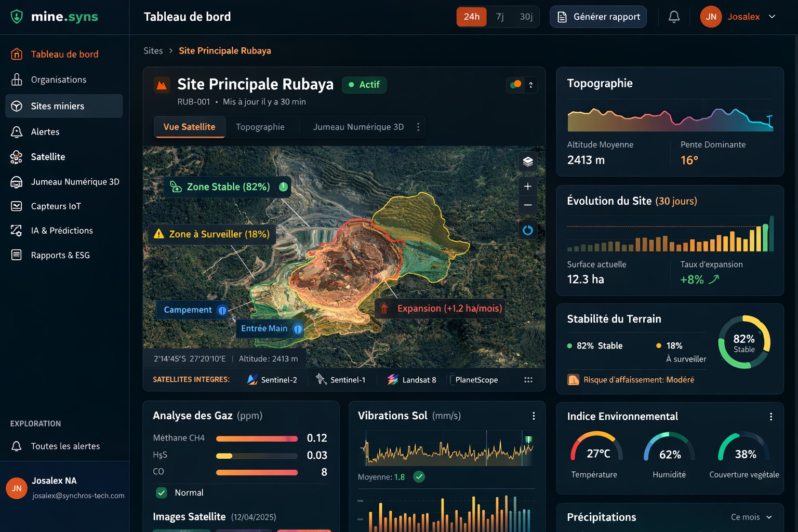Open the Vibrations Sol options menu

[x=534, y=416]
